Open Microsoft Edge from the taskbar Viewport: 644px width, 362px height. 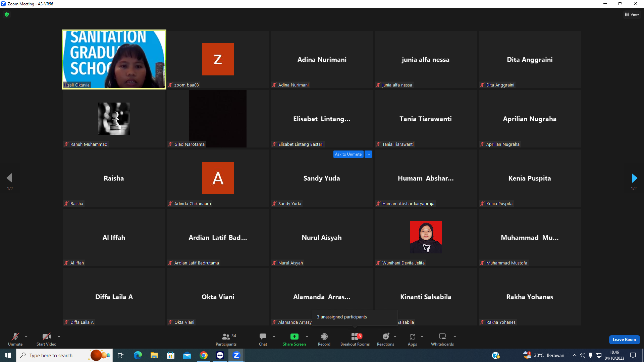tap(138, 355)
